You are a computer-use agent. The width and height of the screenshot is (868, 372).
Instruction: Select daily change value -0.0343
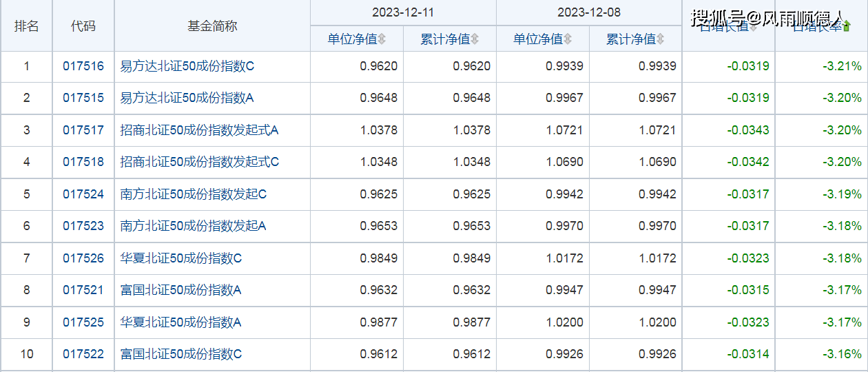(x=748, y=130)
